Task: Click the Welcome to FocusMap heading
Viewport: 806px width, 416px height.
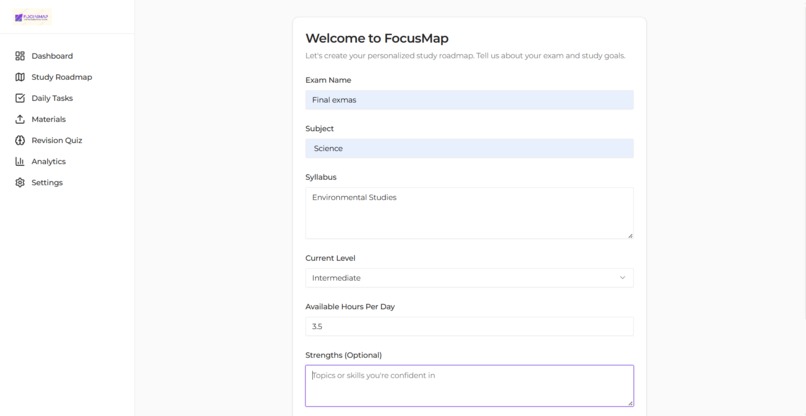Action: (377, 38)
